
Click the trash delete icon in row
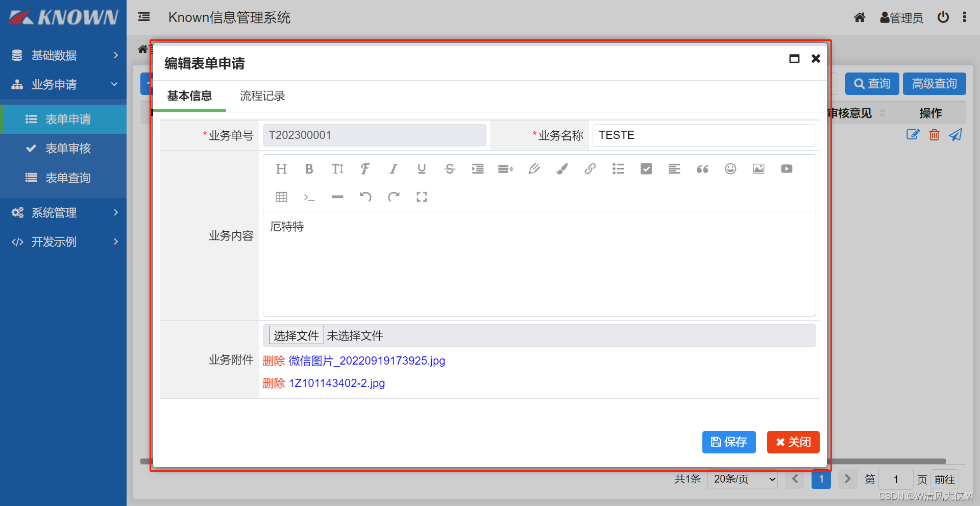[934, 135]
